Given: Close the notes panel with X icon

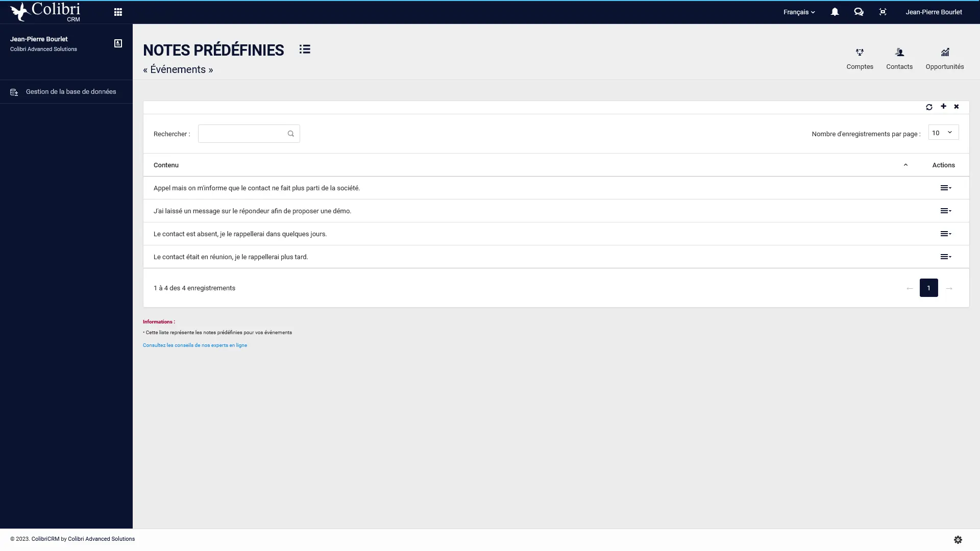Looking at the screenshot, I should [957, 107].
